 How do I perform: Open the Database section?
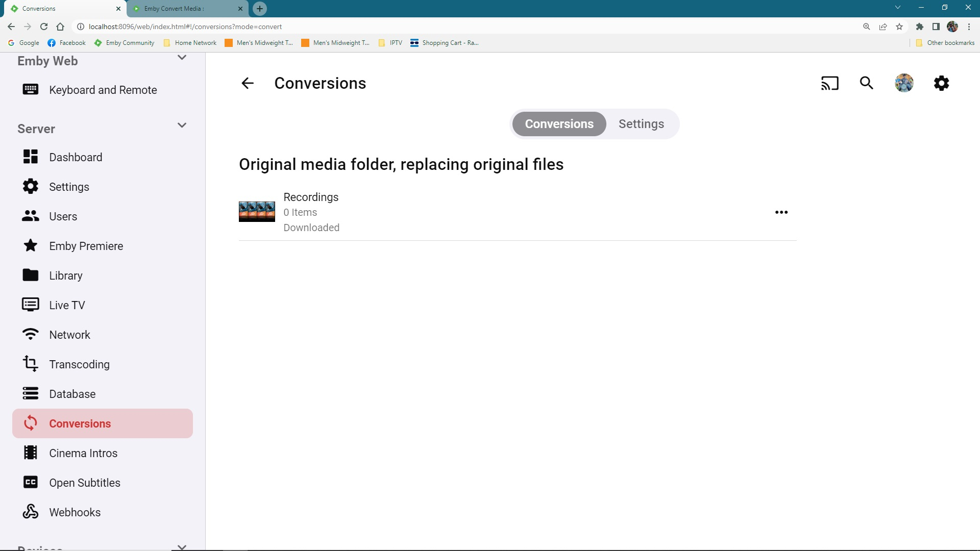point(72,393)
